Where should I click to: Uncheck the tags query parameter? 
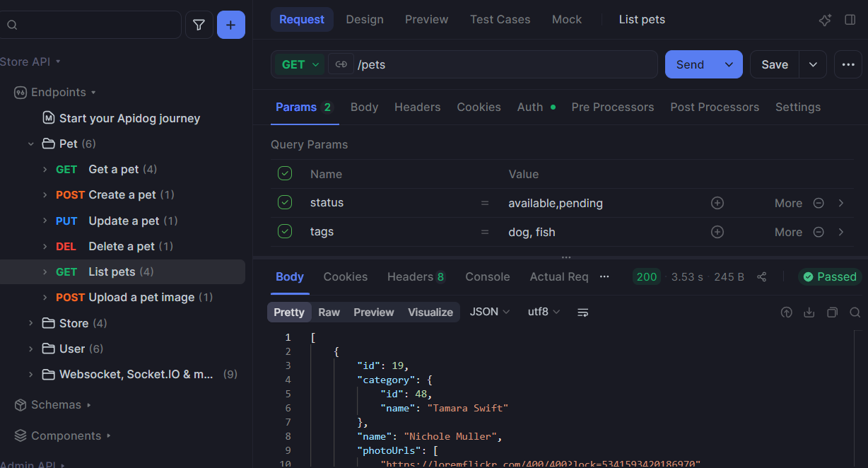(285, 231)
